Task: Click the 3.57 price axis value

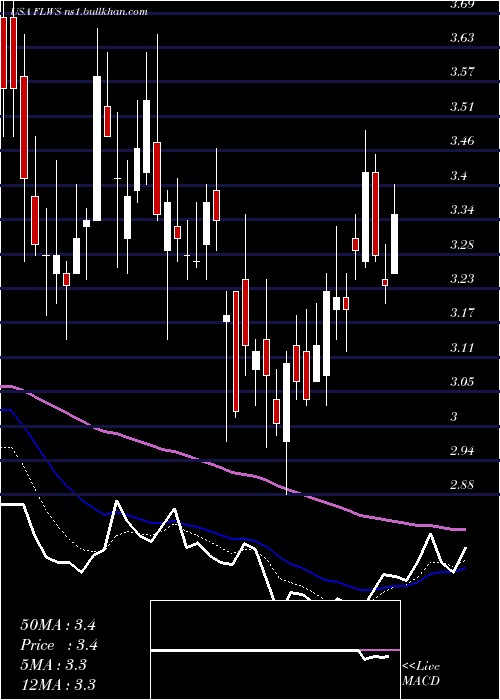Action: pyautogui.click(x=462, y=72)
